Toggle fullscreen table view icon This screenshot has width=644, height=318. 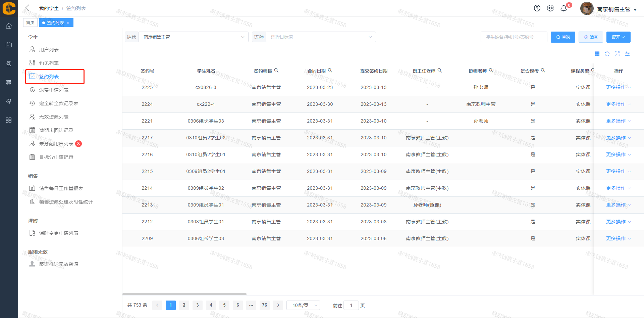(617, 54)
